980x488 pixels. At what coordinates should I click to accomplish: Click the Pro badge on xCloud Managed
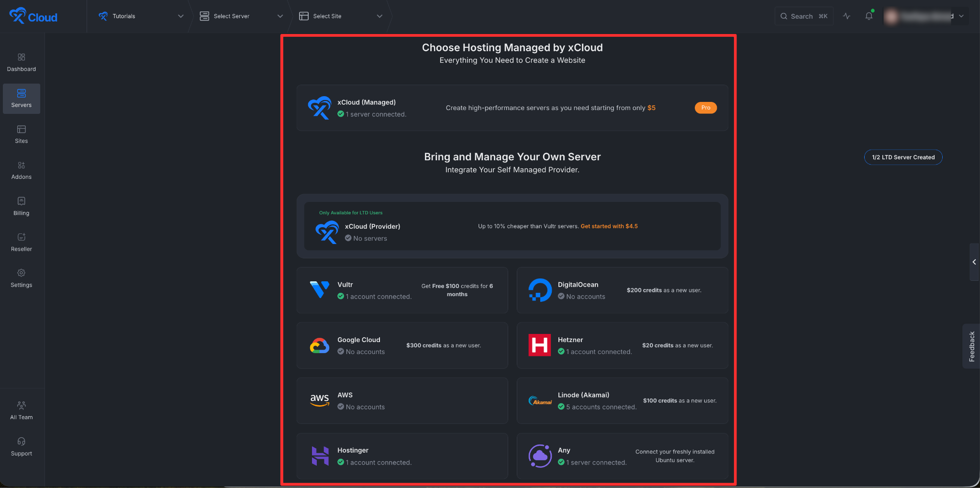pos(705,108)
